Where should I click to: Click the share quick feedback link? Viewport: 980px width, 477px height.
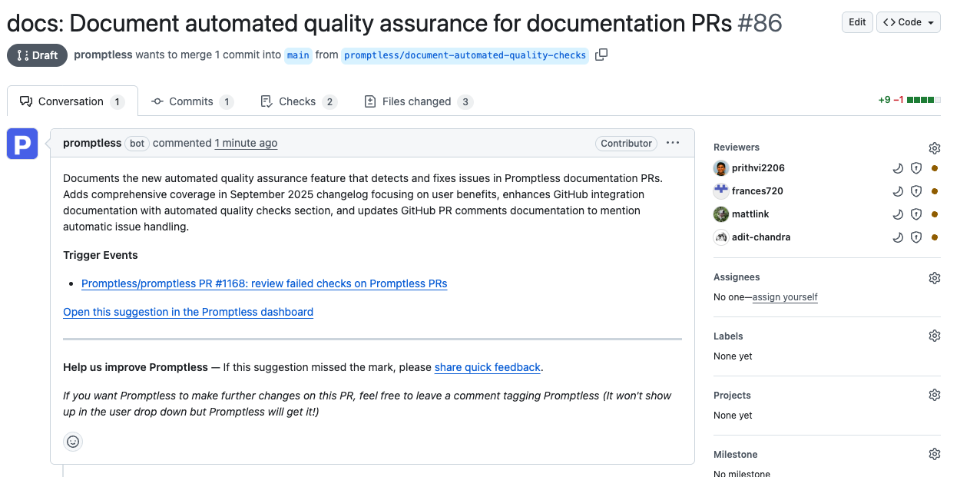point(487,367)
